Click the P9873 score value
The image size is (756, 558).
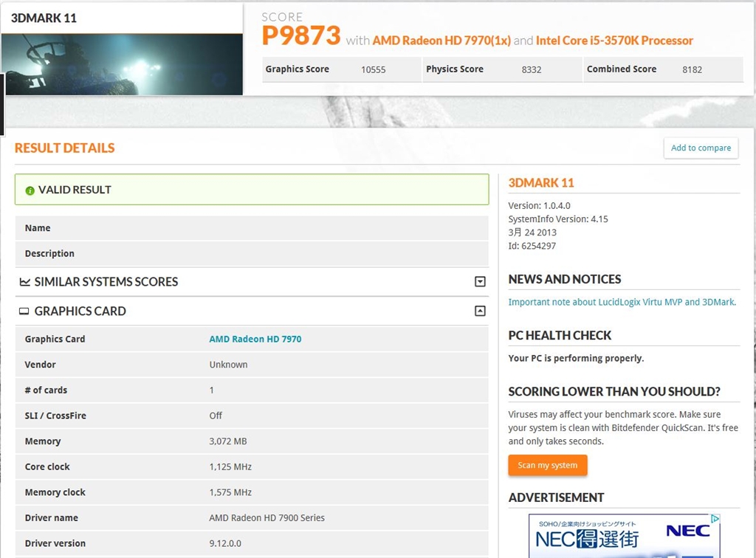click(301, 35)
